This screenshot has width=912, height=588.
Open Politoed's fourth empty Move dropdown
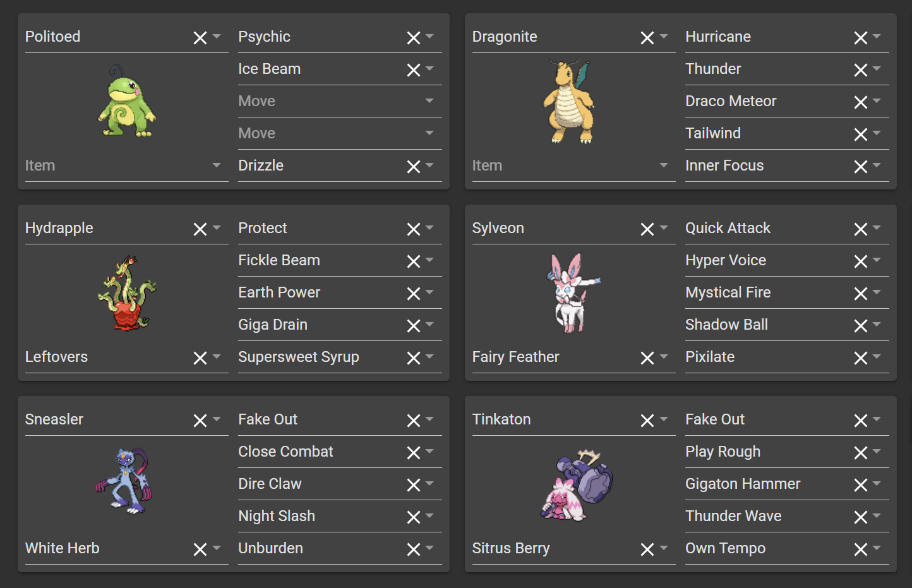pyautogui.click(x=429, y=133)
